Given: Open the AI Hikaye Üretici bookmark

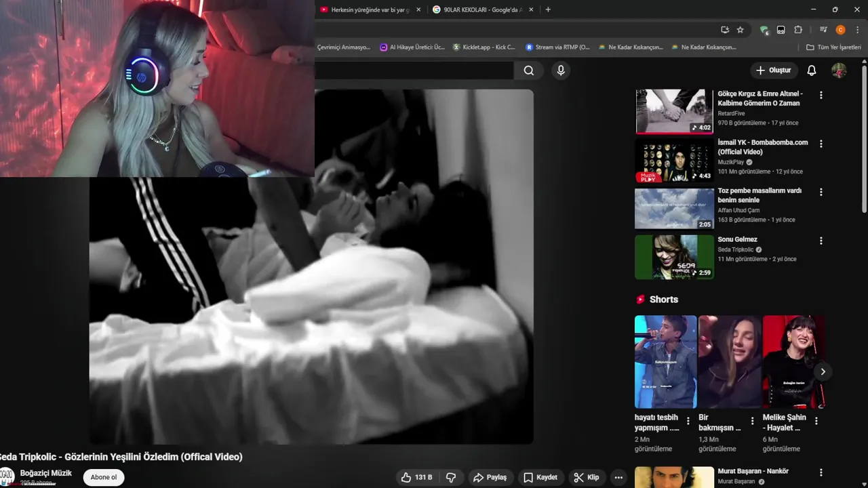Looking at the screenshot, I should [x=412, y=47].
